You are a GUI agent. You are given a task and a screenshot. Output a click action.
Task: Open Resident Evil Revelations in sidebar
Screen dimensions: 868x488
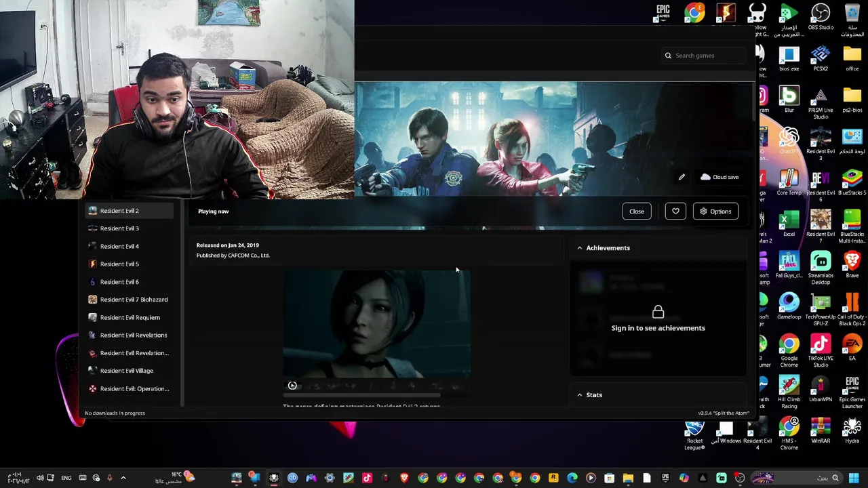coord(130,335)
